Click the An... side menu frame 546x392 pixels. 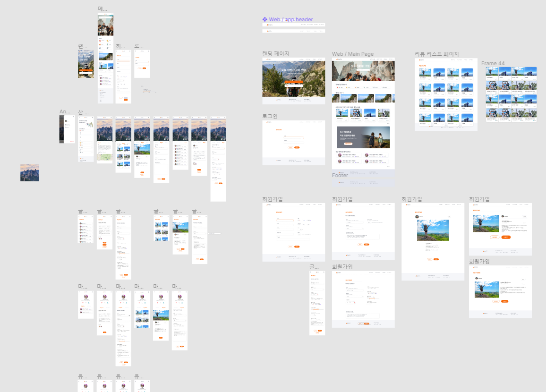67,129
